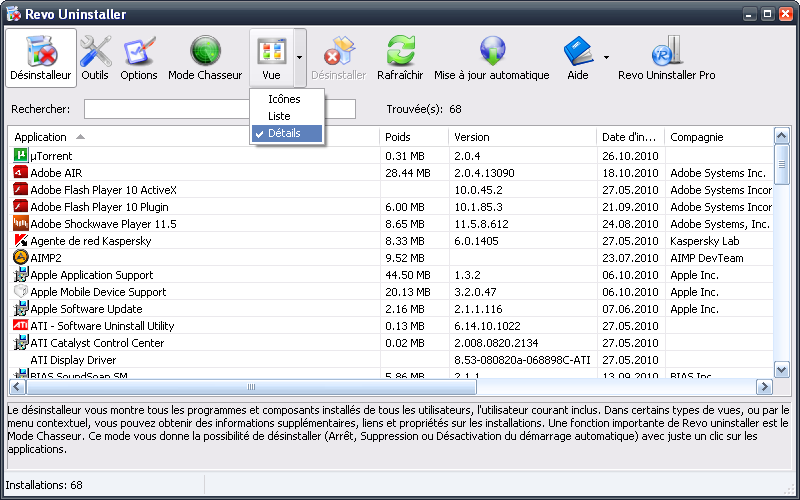Image resolution: width=800 pixels, height=500 pixels.
Task: Select ATI Catalyst Control Center icon
Action: [20, 342]
